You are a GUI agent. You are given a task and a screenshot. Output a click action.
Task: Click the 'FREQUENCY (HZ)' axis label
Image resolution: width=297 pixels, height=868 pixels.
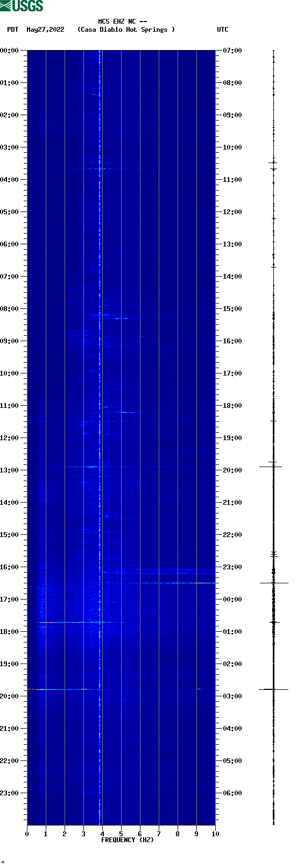click(128, 840)
